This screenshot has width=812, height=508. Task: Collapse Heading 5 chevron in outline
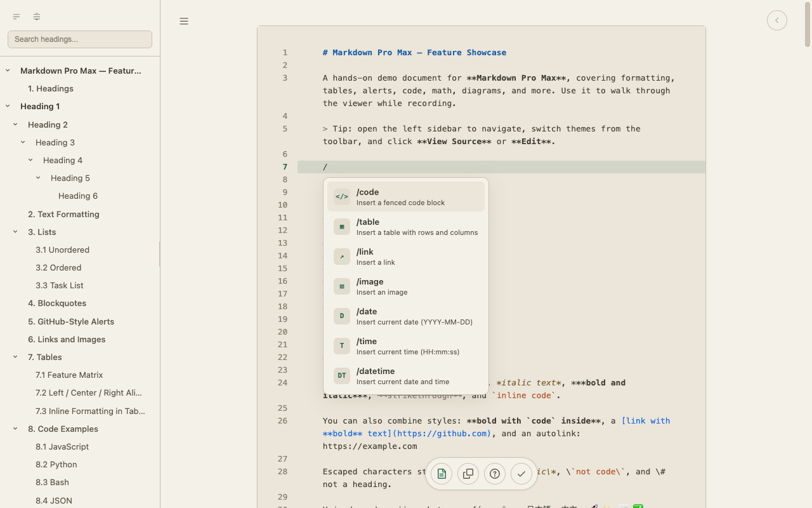pos(38,178)
